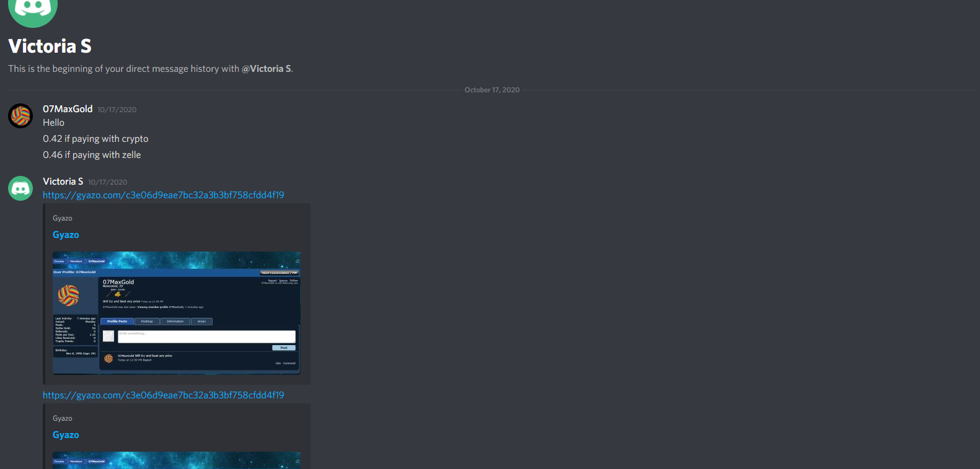Viewport: 980px width, 469px height.
Task: Open the first gyazo.com link under Victoria S's name
Action: pos(164,195)
